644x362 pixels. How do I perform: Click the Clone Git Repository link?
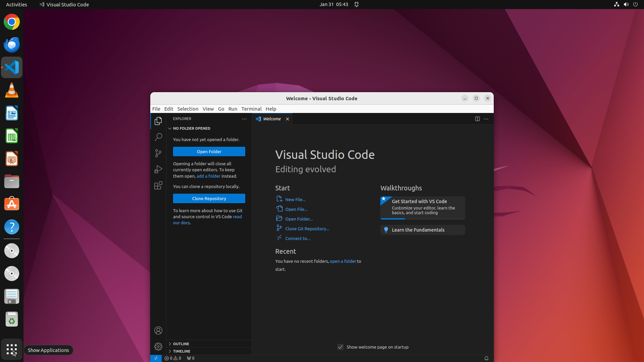[x=307, y=229]
